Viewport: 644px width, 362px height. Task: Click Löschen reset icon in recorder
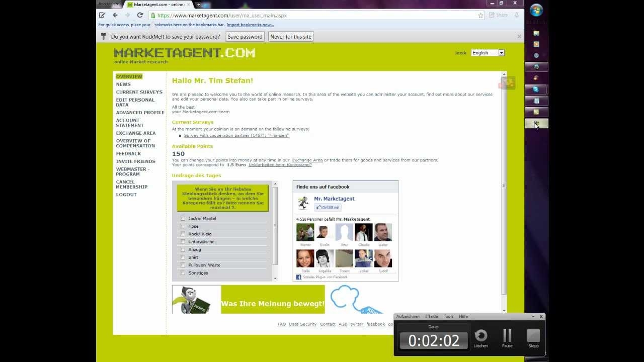pyautogui.click(x=481, y=335)
